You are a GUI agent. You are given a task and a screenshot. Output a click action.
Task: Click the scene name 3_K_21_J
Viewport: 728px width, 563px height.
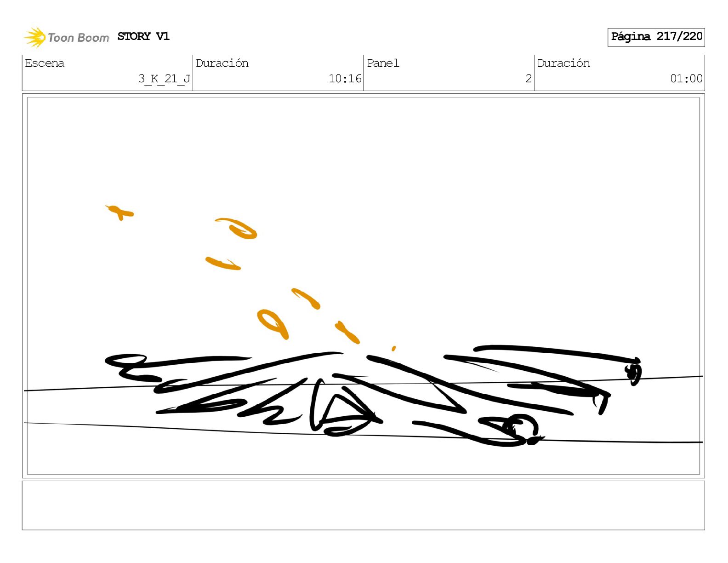pyautogui.click(x=164, y=79)
